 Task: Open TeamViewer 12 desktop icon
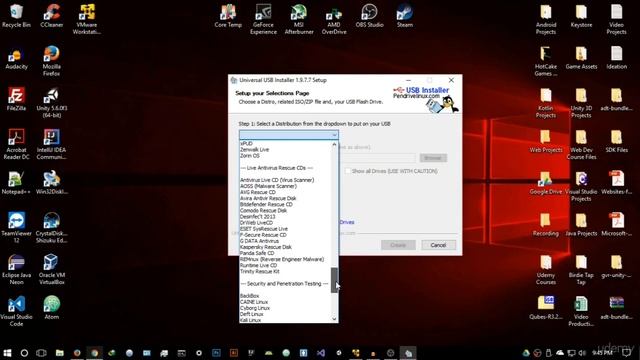coord(16,228)
